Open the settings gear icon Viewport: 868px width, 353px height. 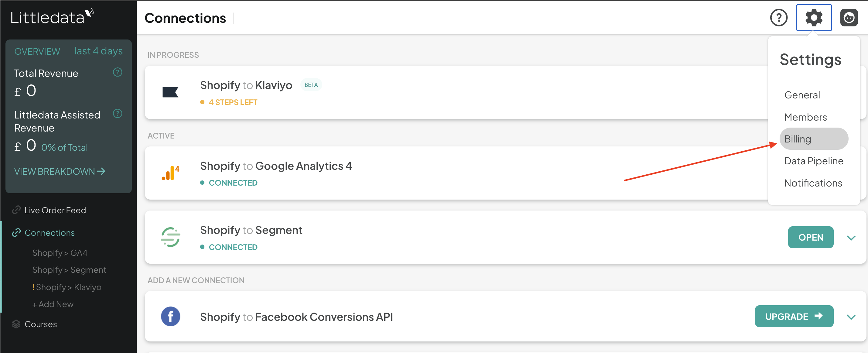click(x=814, y=18)
